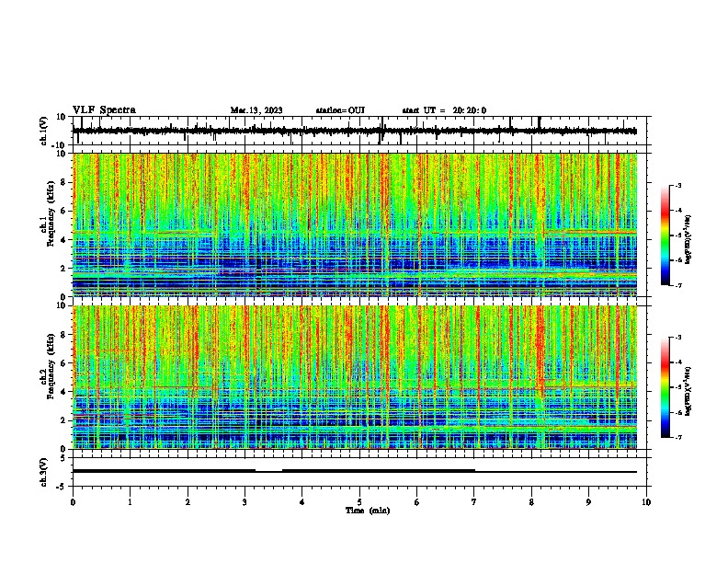Click time axis tick label "2"
The image size is (728, 563).
188,502
